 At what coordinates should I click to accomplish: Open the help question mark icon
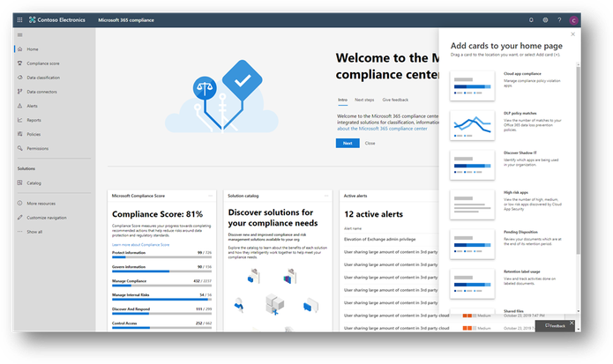click(559, 20)
